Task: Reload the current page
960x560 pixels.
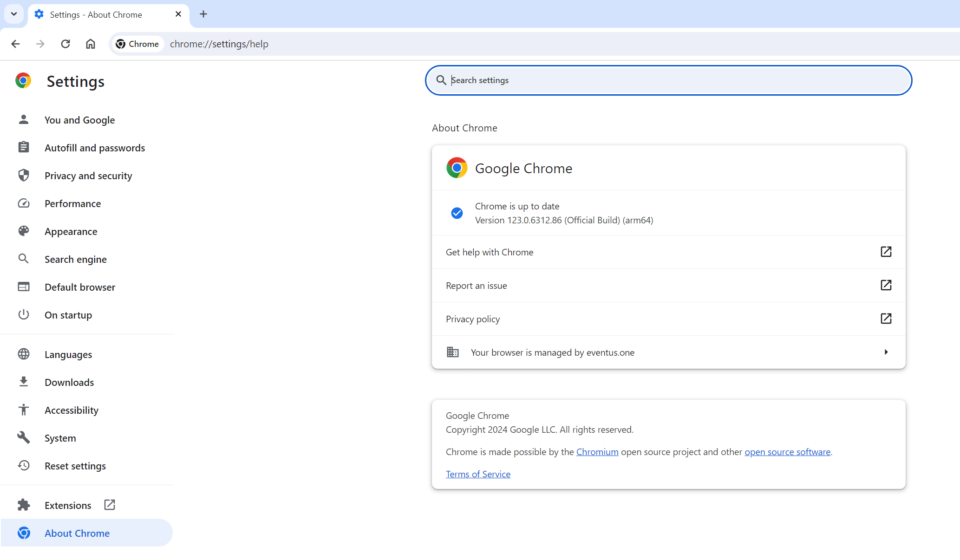Action: [65, 44]
